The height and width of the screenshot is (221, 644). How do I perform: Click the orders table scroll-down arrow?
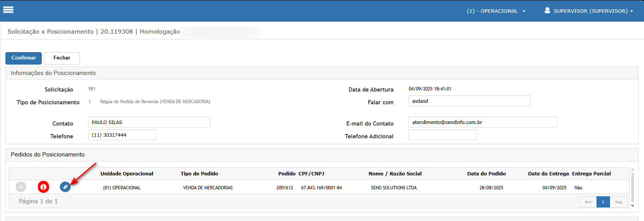(632, 206)
